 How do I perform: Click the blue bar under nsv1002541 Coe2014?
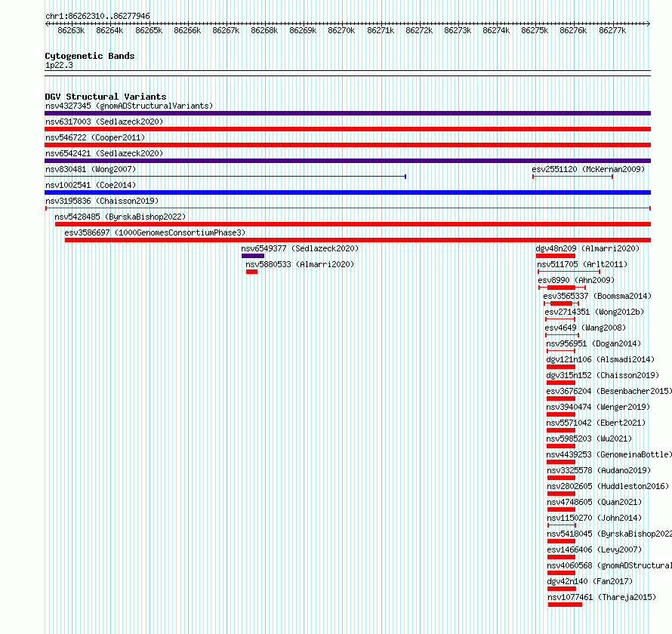click(x=347, y=192)
